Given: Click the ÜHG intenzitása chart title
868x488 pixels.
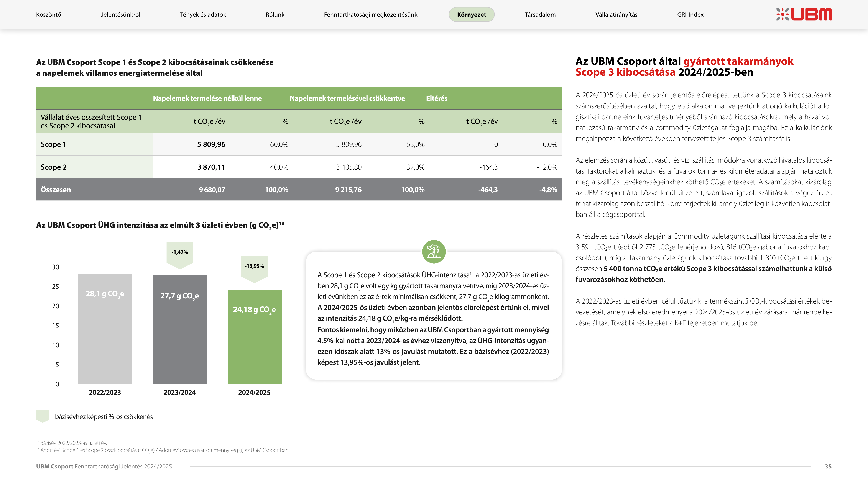Looking at the screenshot, I should (x=160, y=225).
